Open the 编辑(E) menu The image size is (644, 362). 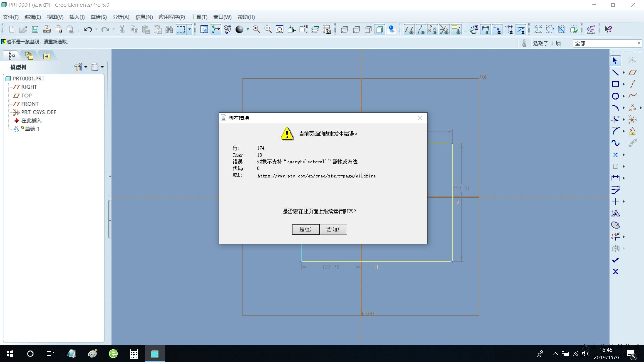(33, 17)
